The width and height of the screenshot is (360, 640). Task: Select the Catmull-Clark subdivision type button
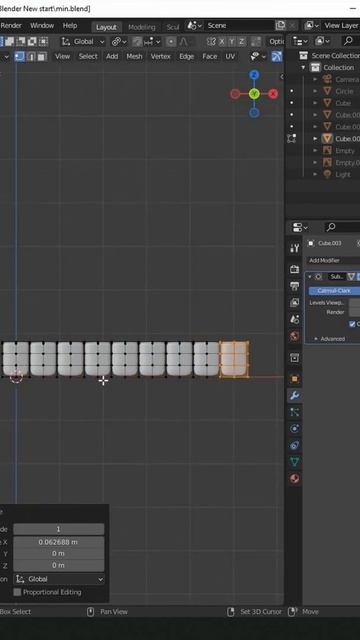click(334, 291)
